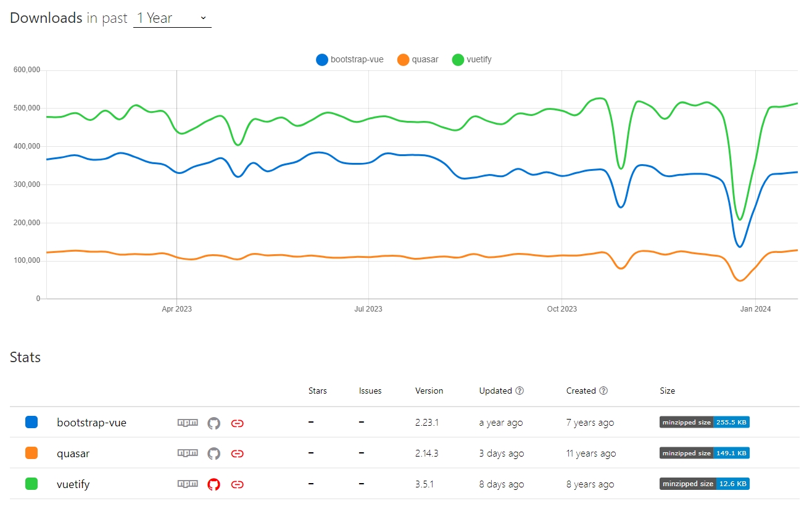Image resolution: width=812 pixels, height=509 pixels.
Task: Toggle bootstrap-vue visibility in the legend
Action: pyautogui.click(x=349, y=59)
